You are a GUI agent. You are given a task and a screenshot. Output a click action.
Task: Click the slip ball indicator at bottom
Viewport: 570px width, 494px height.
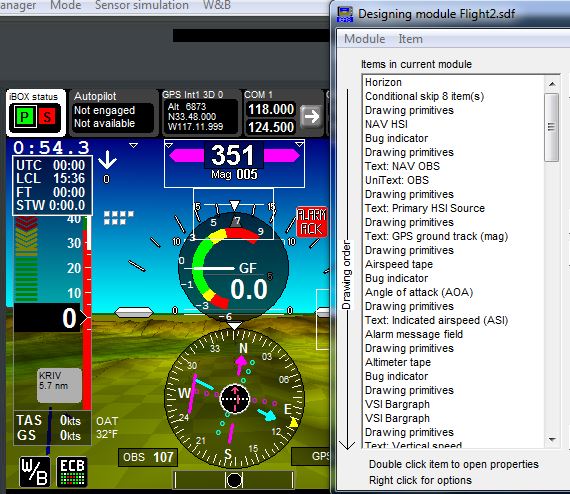pos(234,480)
